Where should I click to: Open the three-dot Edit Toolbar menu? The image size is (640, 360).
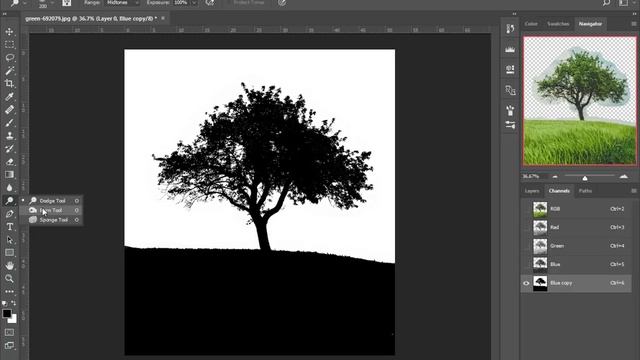tap(9, 291)
